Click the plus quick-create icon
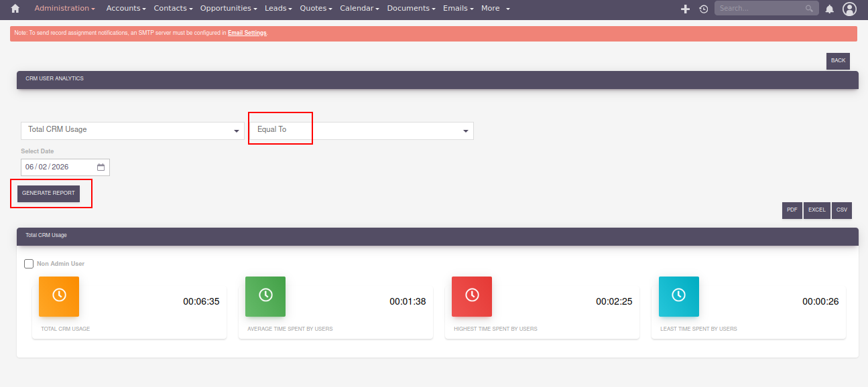 (x=685, y=9)
